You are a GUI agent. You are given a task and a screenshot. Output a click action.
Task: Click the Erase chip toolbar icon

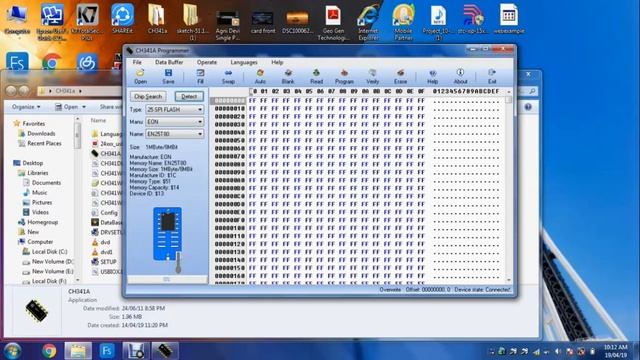[x=400, y=76]
